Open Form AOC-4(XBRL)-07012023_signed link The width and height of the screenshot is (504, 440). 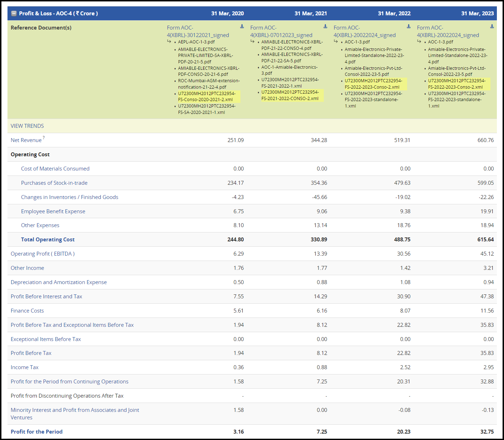click(x=281, y=31)
